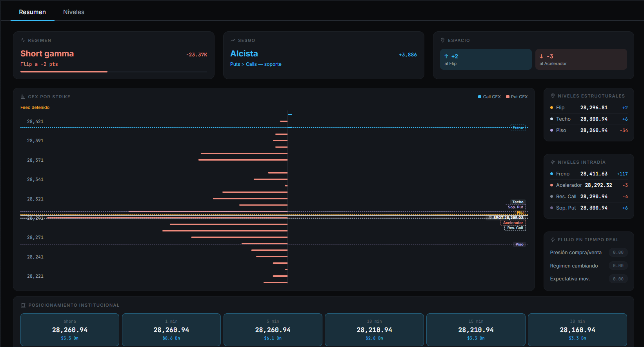The height and width of the screenshot is (347, 644).
Task: Open the '15 min' positioning card
Action: point(476,329)
